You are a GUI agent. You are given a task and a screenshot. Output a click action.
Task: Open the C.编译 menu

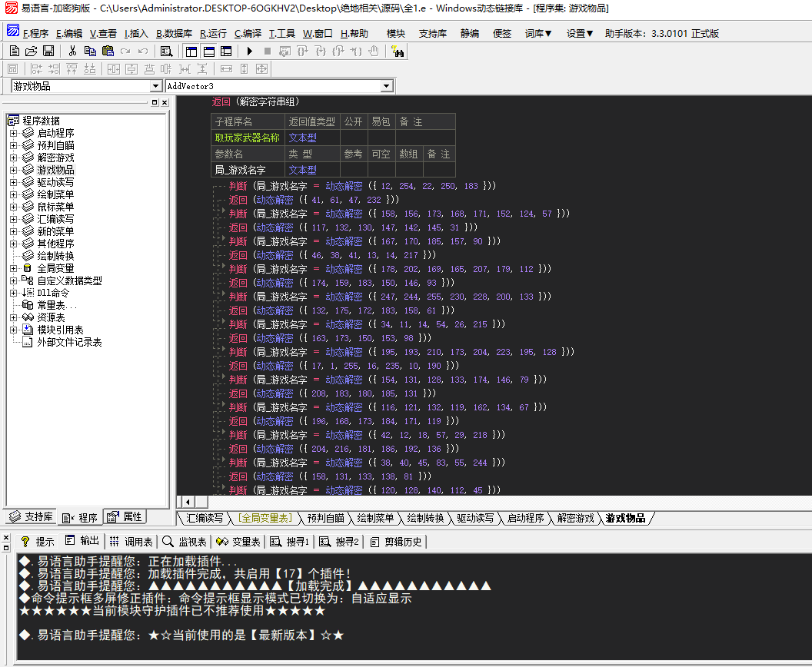point(248,34)
